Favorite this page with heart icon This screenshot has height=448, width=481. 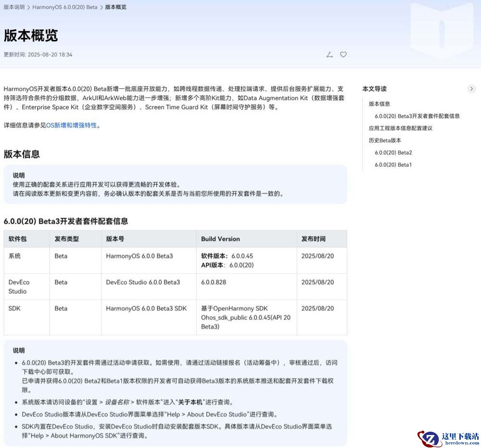point(343,55)
